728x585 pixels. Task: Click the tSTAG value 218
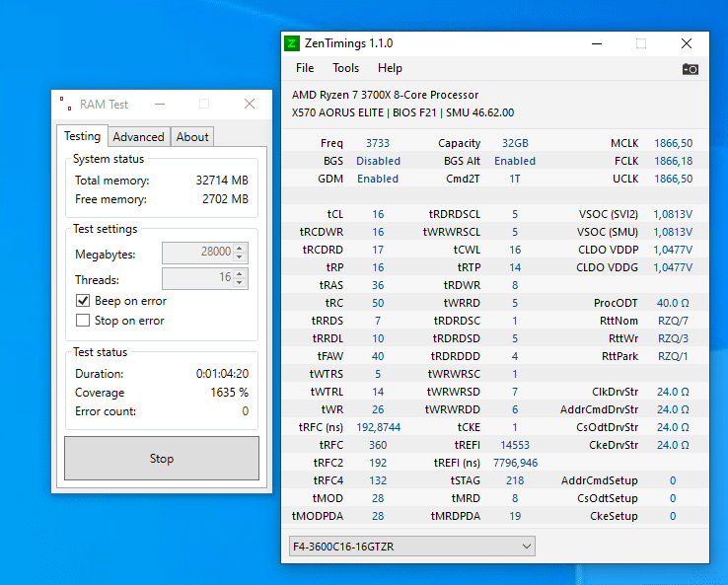(515, 480)
